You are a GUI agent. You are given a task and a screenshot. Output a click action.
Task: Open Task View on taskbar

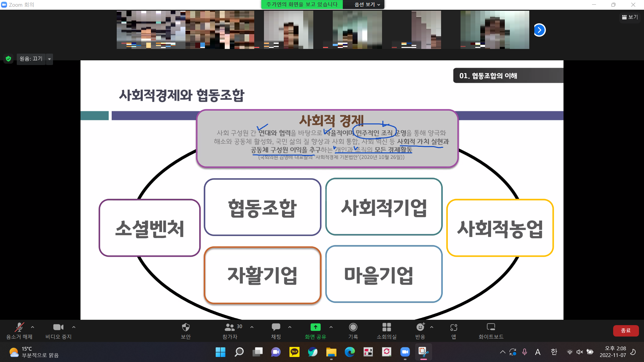click(258, 352)
